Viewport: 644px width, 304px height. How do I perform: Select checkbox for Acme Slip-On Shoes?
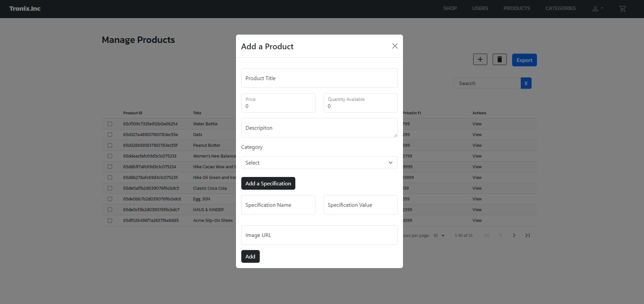[x=110, y=221]
